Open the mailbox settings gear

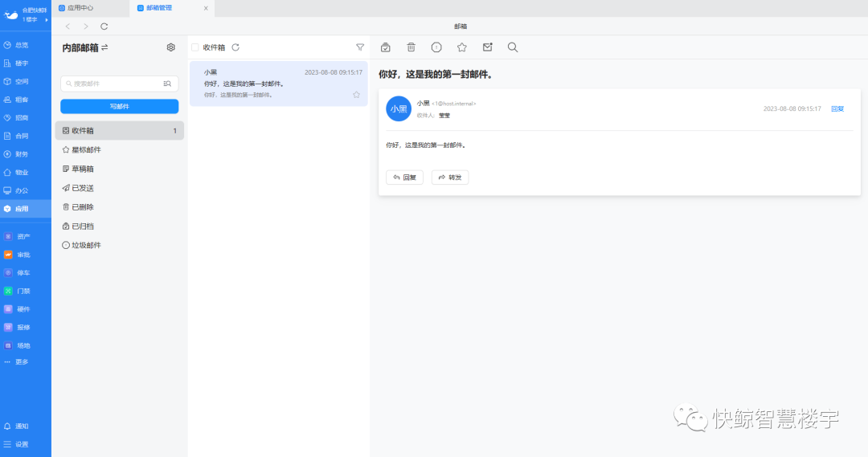(170, 47)
